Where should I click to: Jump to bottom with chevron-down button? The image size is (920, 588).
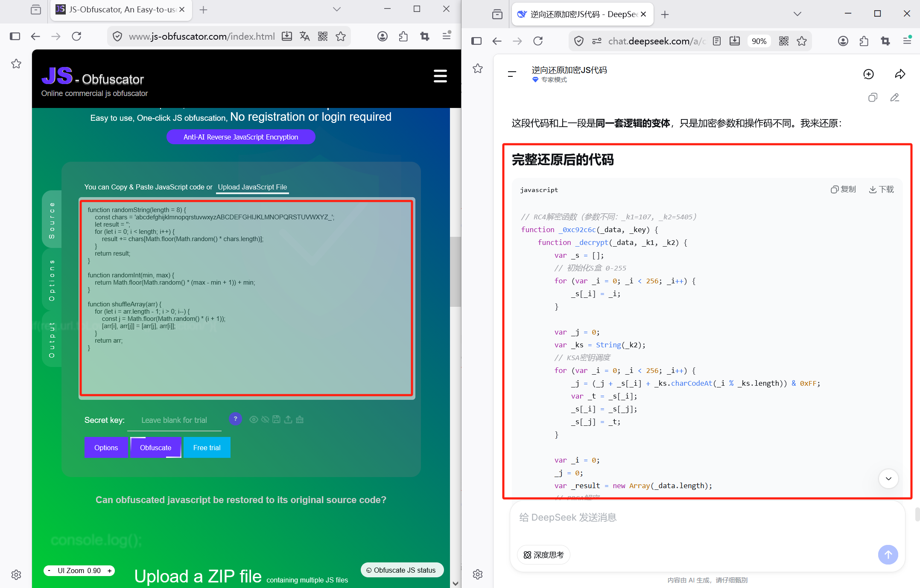888,478
